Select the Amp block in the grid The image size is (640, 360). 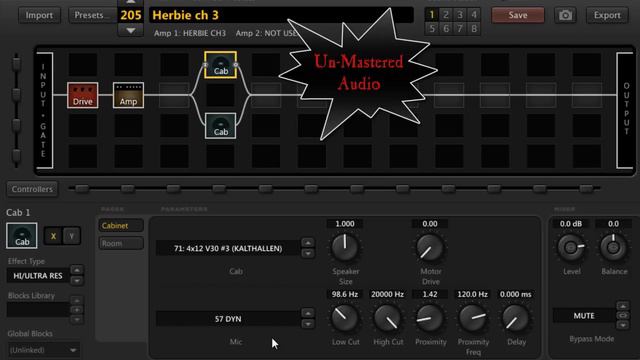[x=128, y=95]
